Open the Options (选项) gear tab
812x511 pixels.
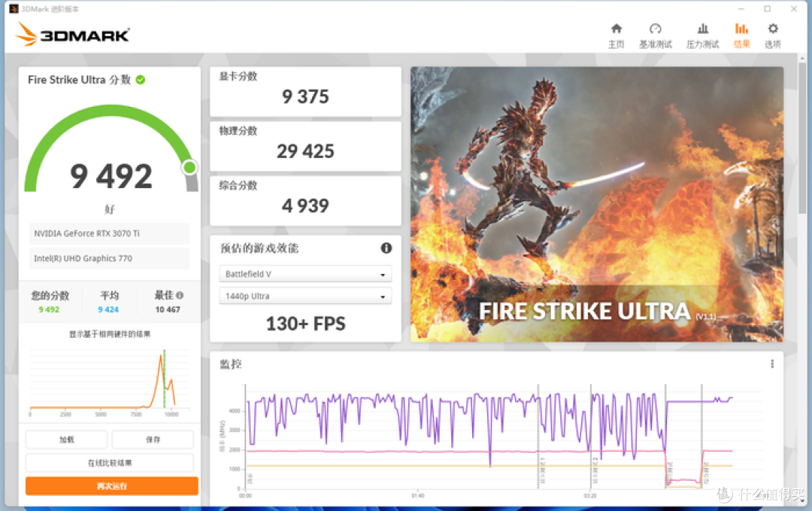click(x=773, y=36)
